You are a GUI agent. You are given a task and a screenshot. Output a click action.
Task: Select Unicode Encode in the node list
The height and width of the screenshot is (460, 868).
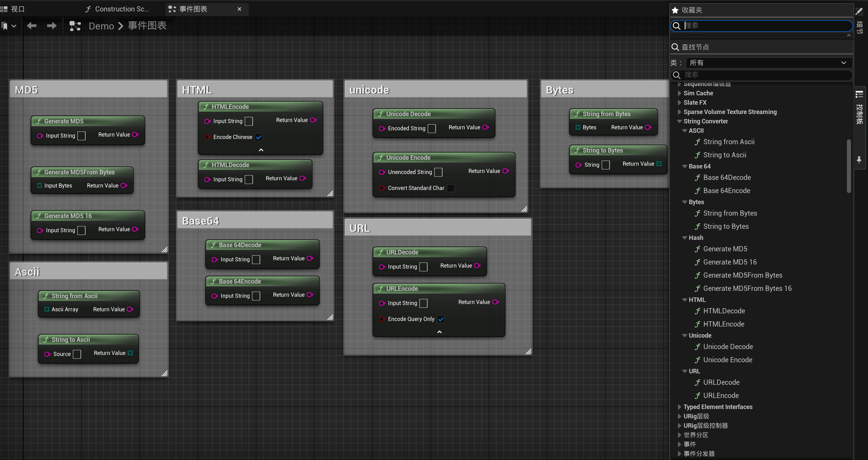pos(728,360)
